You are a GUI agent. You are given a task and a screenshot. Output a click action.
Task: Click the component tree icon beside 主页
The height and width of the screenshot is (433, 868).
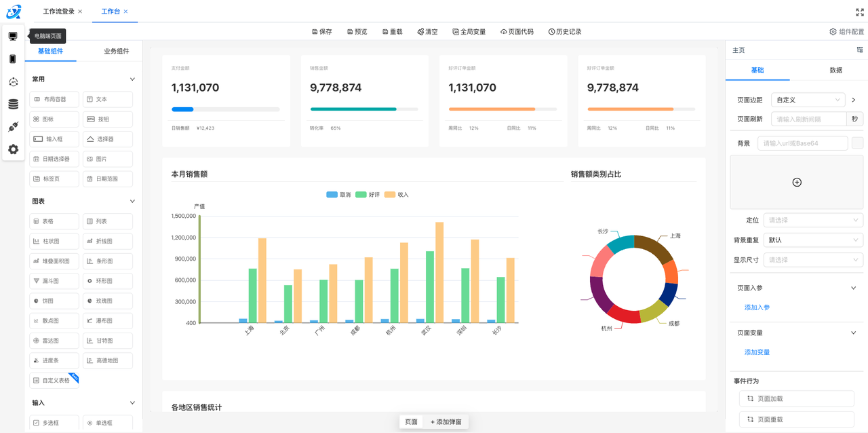(x=860, y=50)
